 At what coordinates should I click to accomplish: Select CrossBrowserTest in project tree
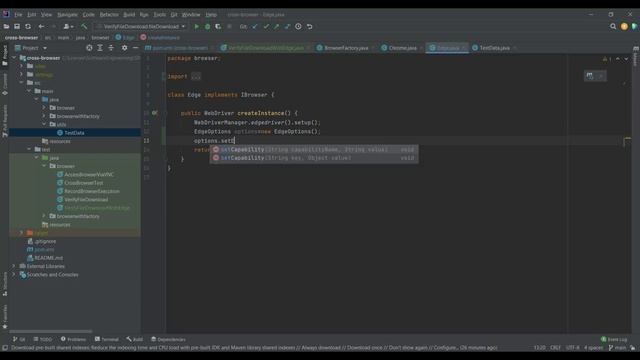click(x=84, y=183)
